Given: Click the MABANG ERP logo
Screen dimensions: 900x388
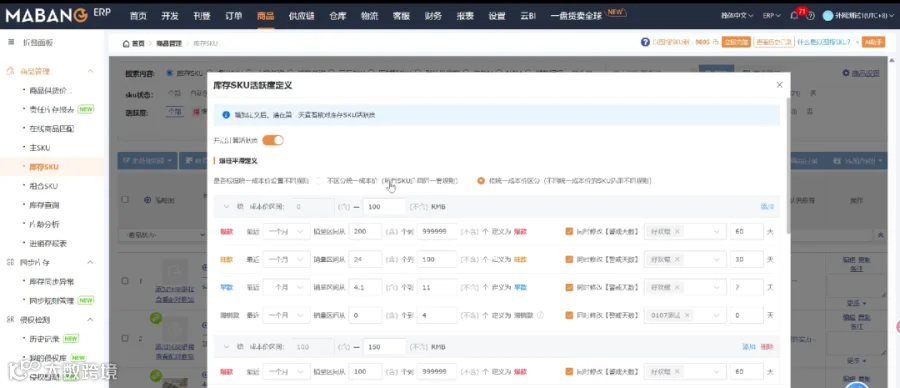Looking at the screenshot, I should coord(58,15).
